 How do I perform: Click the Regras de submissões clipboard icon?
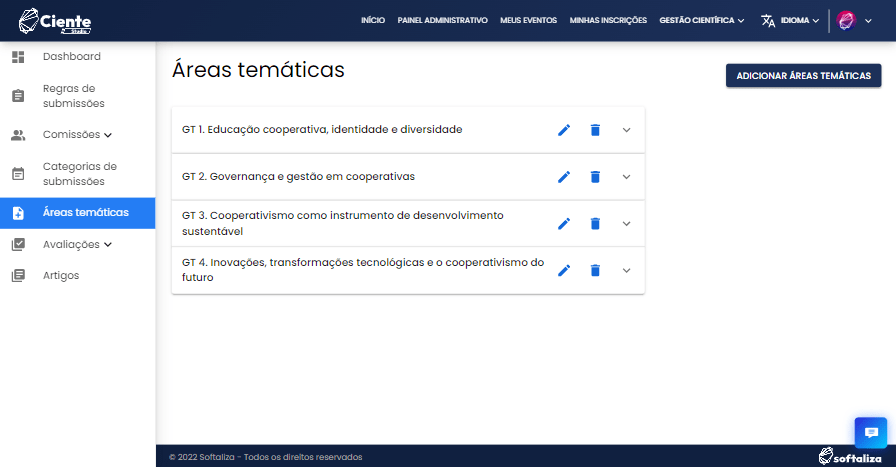point(18,95)
